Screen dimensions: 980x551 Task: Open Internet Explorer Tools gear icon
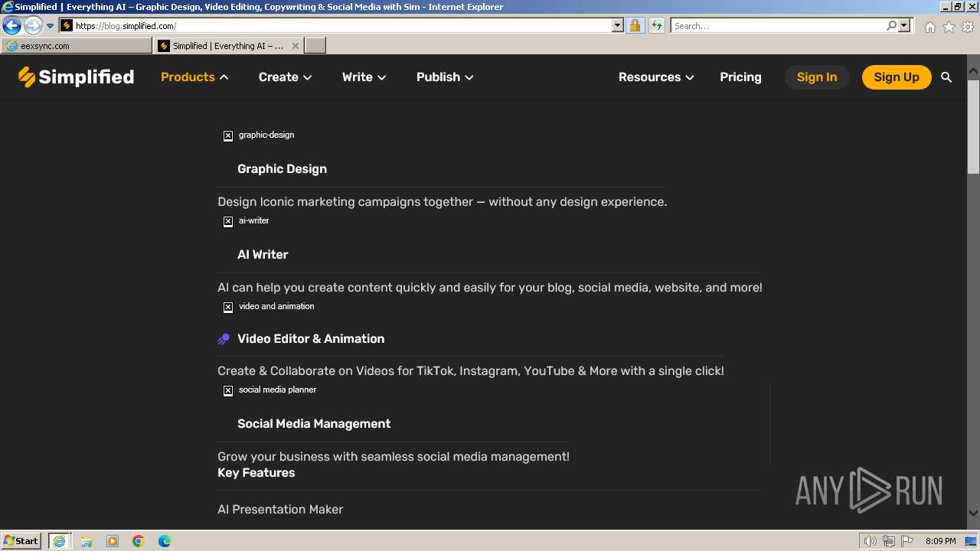pyautogui.click(x=968, y=27)
